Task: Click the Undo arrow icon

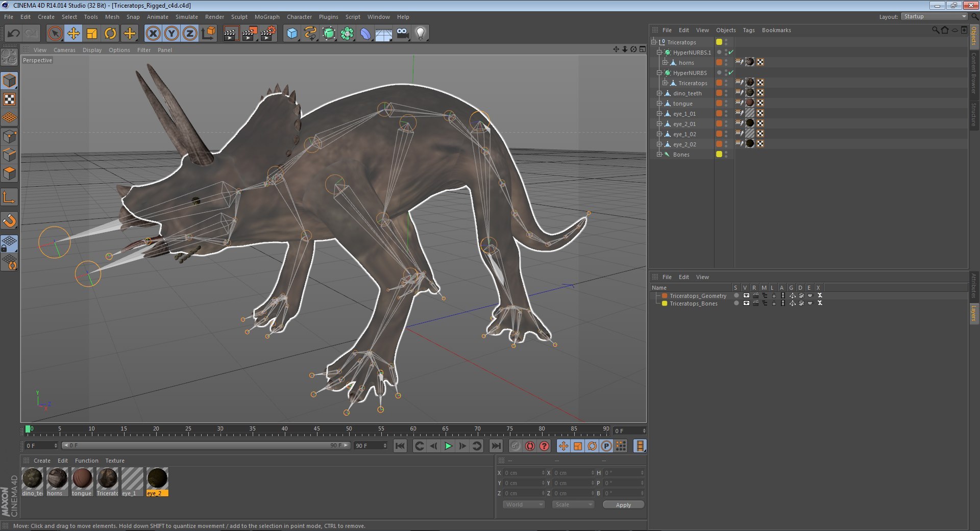Action: [x=14, y=34]
